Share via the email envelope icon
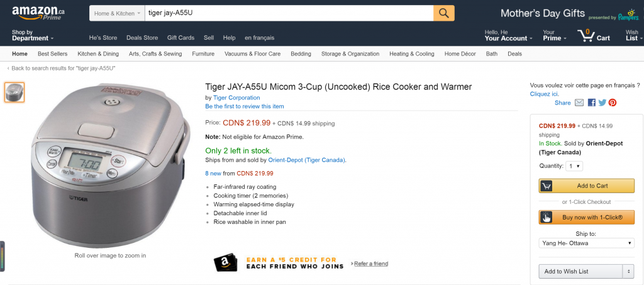 [579, 103]
